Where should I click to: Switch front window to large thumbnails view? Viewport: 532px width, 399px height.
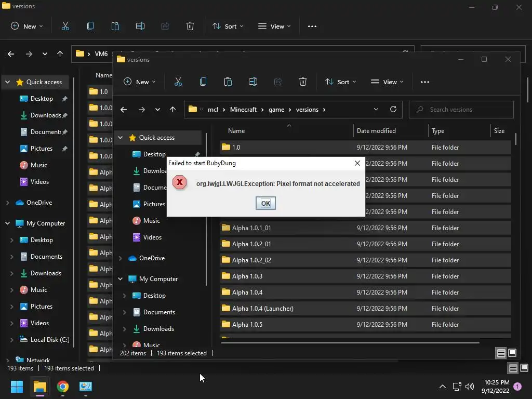[512, 353]
